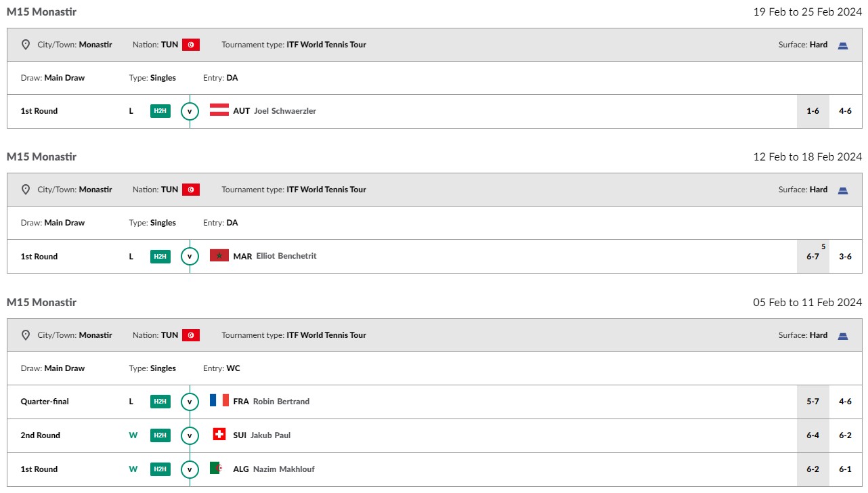Open H2H for the Elliot Benchetrit match
868x493 pixels.
click(x=160, y=257)
